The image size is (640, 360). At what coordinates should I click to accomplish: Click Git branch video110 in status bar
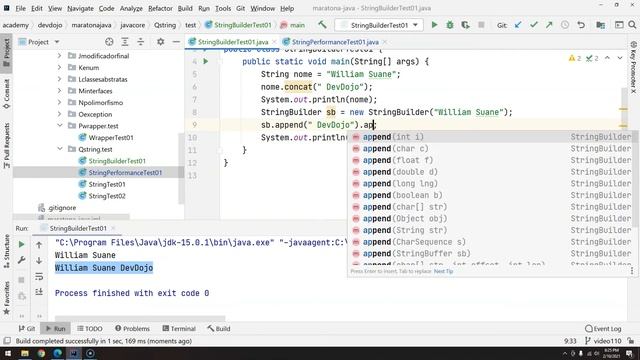pyautogui.click(x=603, y=341)
